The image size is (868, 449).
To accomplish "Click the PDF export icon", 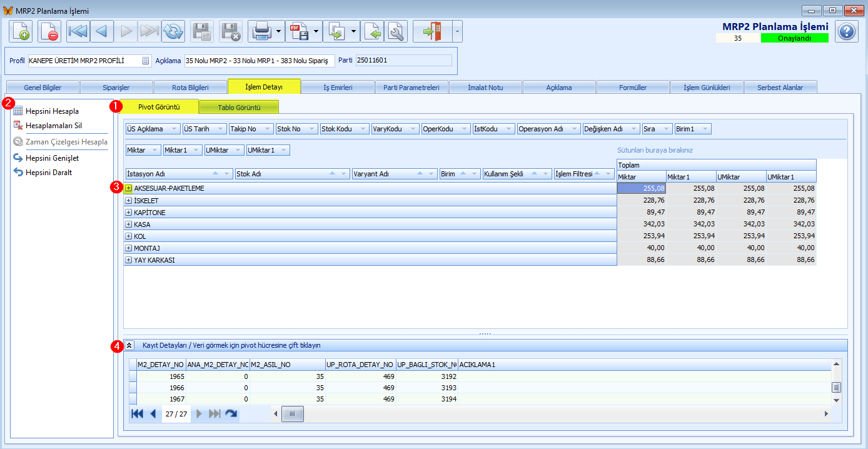I will (298, 31).
